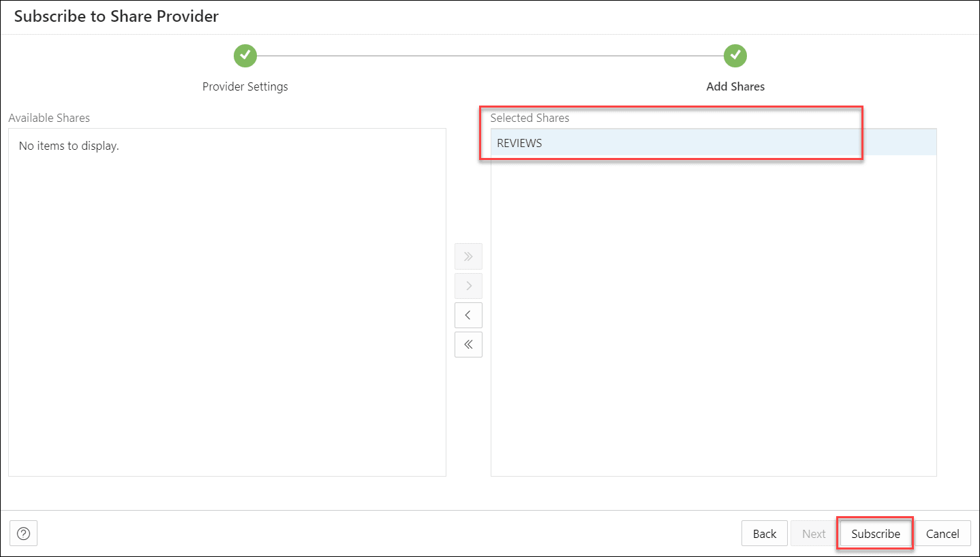
Task: Click the Selected Shares heading
Action: (530, 118)
